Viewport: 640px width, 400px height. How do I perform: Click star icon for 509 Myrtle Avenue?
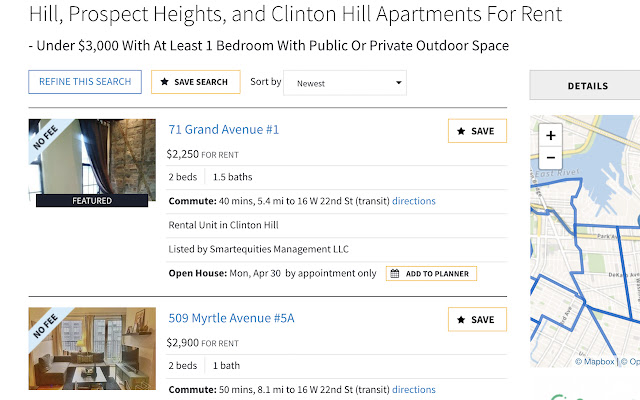(461, 320)
